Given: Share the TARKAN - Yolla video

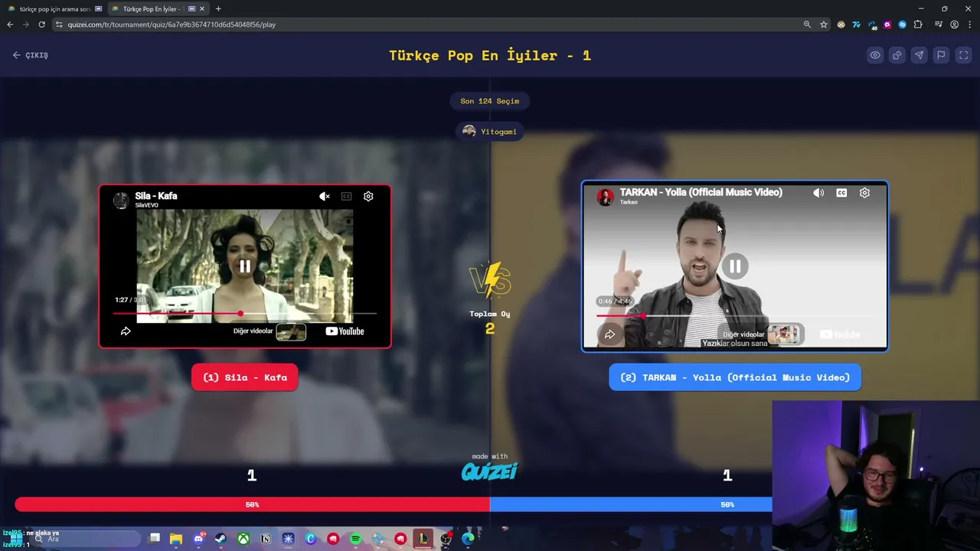Looking at the screenshot, I should pyautogui.click(x=609, y=334).
